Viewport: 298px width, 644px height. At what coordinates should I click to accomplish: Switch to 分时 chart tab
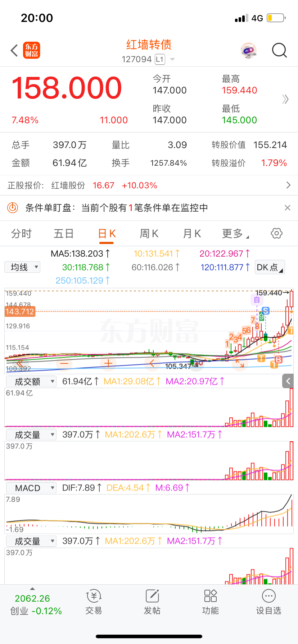pos(21,234)
